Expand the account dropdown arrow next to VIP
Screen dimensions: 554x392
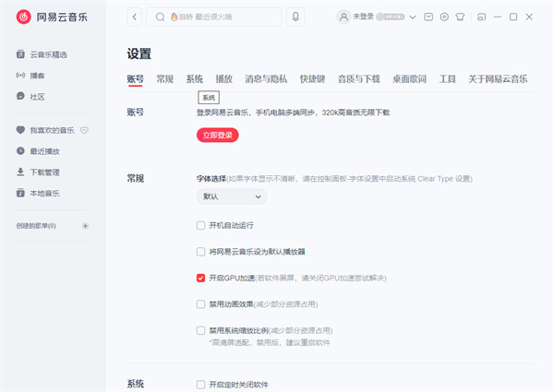pos(412,17)
